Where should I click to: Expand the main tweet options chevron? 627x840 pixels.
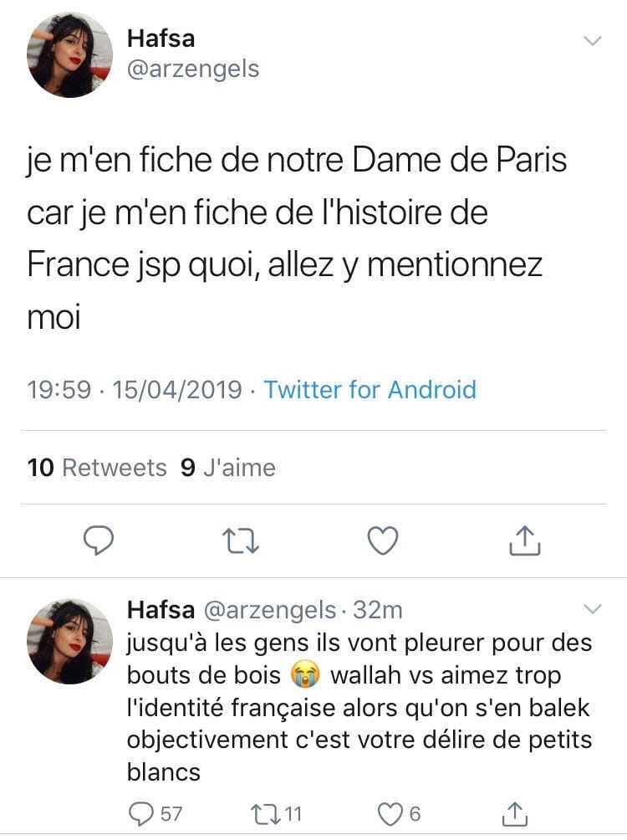click(592, 41)
